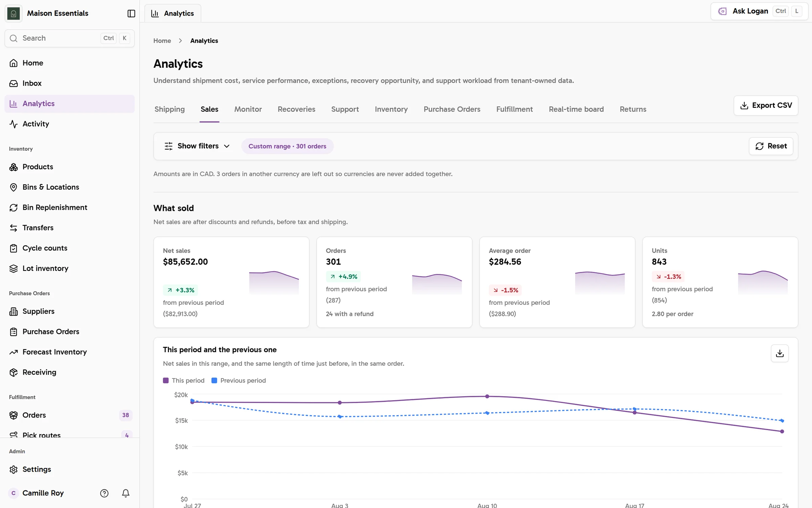This screenshot has width=812, height=508.
Task: Open Bins & Locations
Action: [x=69, y=187]
